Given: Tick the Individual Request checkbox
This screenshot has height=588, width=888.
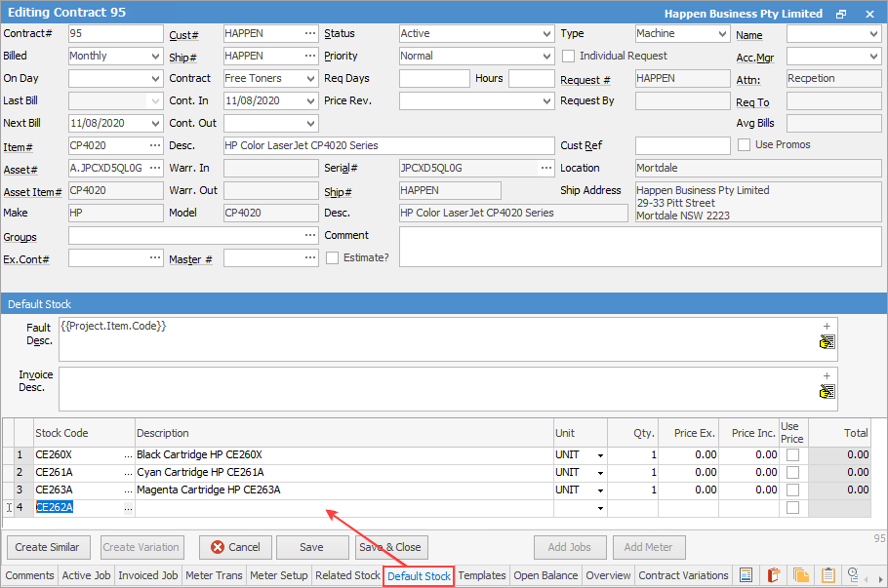Looking at the screenshot, I should click(x=570, y=56).
